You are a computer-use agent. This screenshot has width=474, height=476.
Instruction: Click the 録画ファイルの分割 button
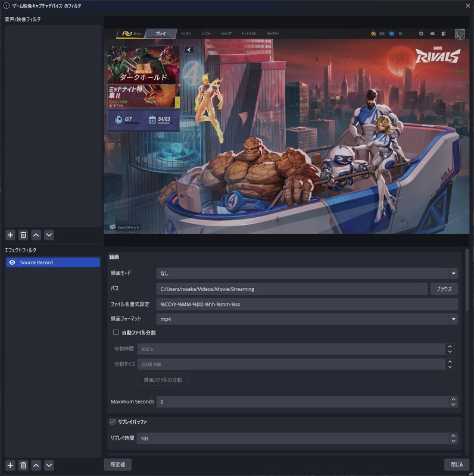point(163,380)
